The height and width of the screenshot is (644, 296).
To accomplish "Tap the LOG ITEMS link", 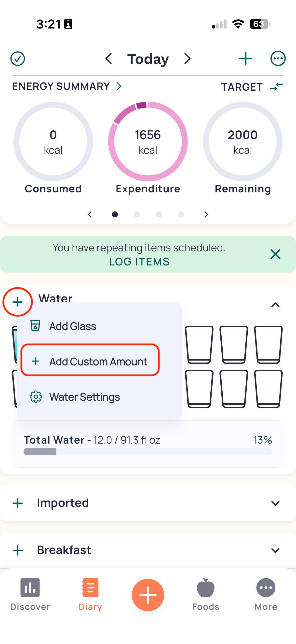I will click(139, 262).
